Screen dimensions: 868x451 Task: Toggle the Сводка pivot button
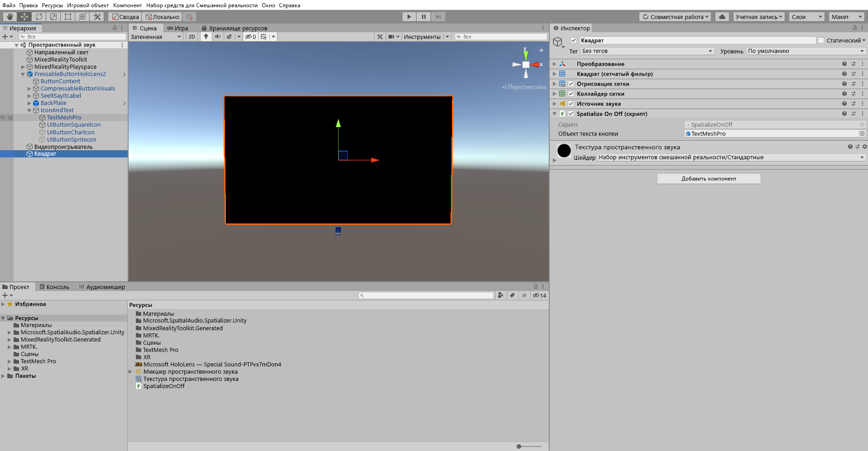[125, 17]
